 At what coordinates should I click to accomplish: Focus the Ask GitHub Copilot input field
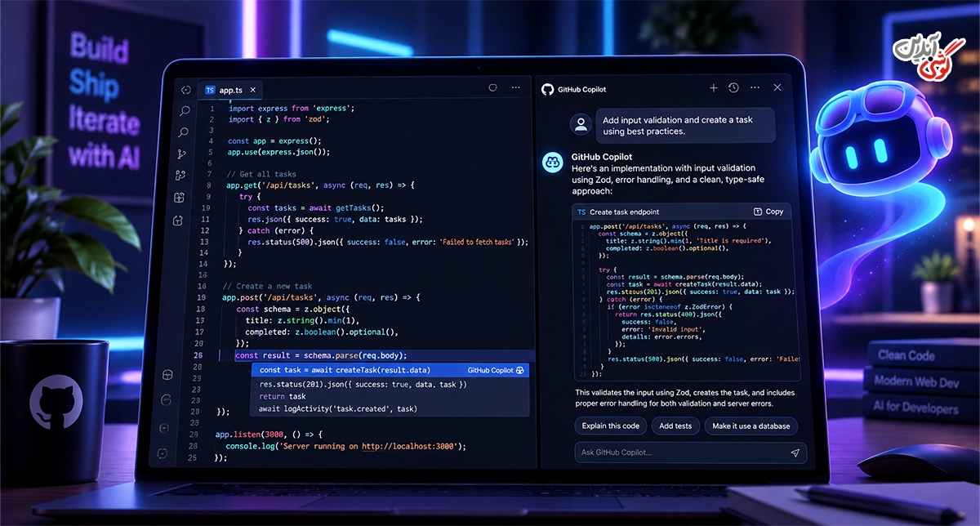coord(690,452)
